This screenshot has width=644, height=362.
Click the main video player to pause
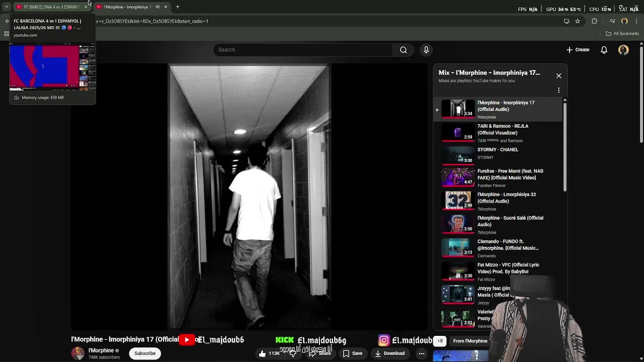(x=249, y=196)
